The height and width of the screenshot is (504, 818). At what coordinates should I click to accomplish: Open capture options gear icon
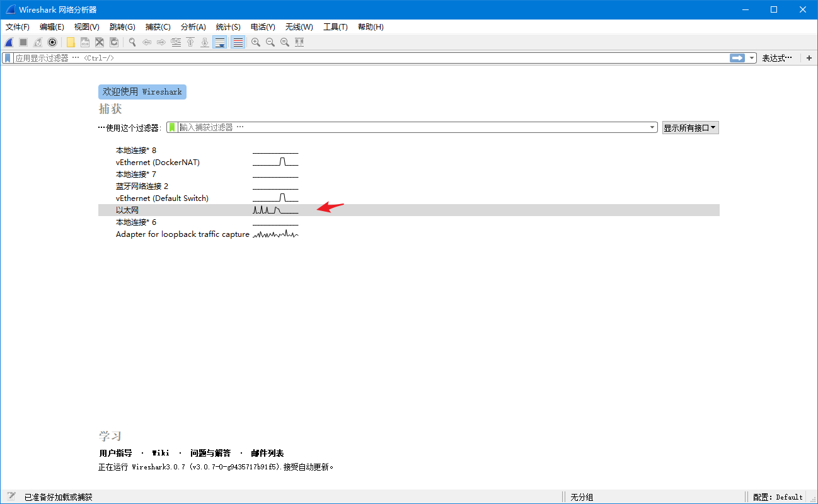point(52,42)
